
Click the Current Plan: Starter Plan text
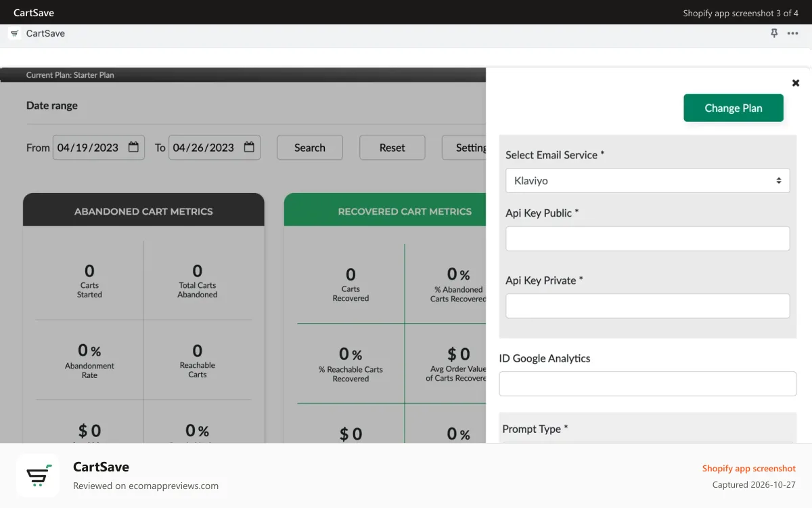pyautogui.click(x=70, y=75)
